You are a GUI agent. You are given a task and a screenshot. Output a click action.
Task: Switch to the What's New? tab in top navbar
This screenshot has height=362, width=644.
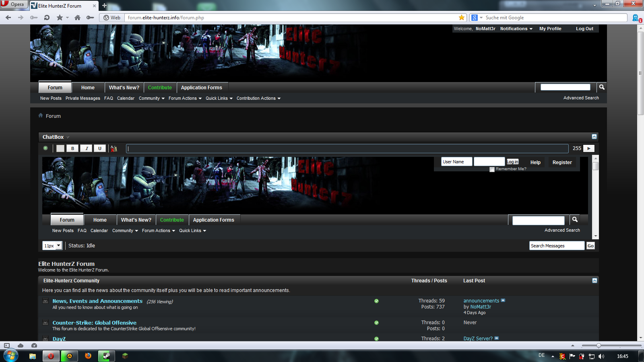(124, 88)
